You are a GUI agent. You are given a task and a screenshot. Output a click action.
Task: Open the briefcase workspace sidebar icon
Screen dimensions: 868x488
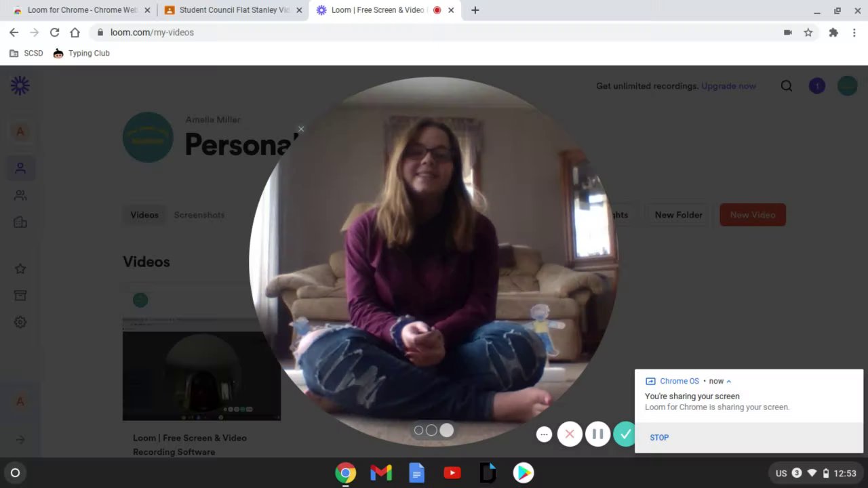pyautogui.click(x=20, y=222)
